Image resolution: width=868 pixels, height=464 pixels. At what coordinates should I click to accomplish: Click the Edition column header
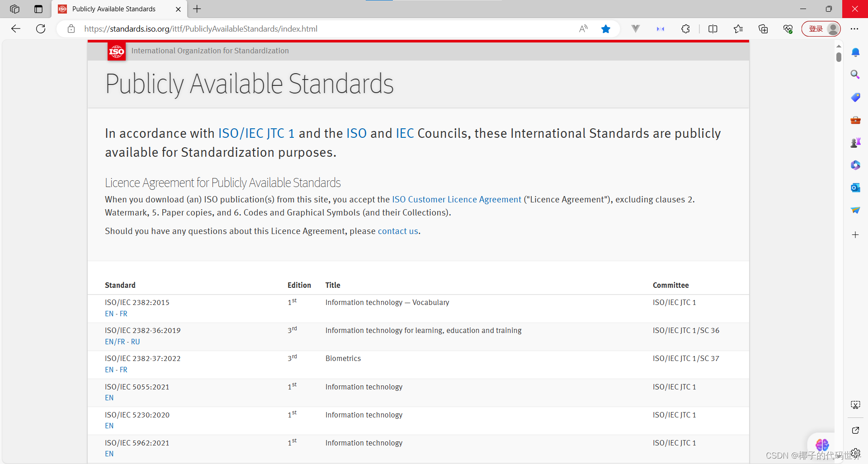click(x=299, y=285)
